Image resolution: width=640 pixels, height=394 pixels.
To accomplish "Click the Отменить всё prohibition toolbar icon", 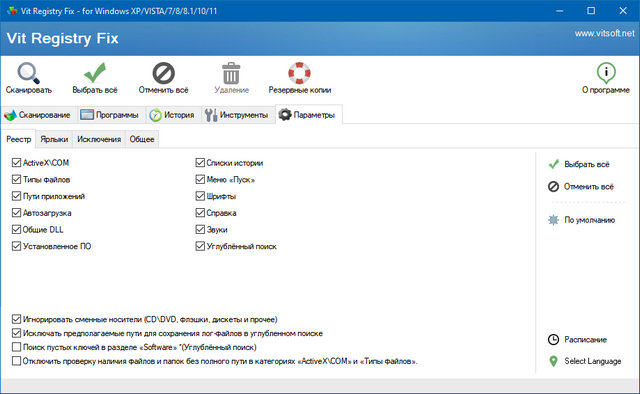I will [x=163, y=73].
